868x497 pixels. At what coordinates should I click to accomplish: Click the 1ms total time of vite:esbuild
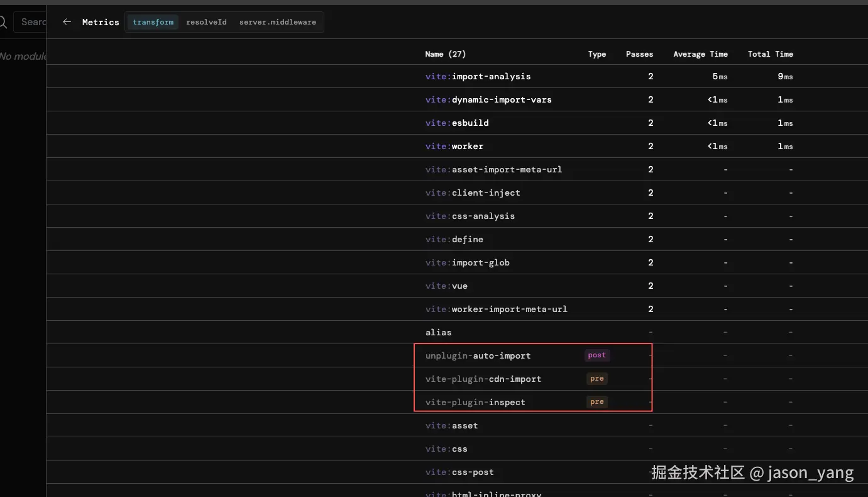coord(785,123)
